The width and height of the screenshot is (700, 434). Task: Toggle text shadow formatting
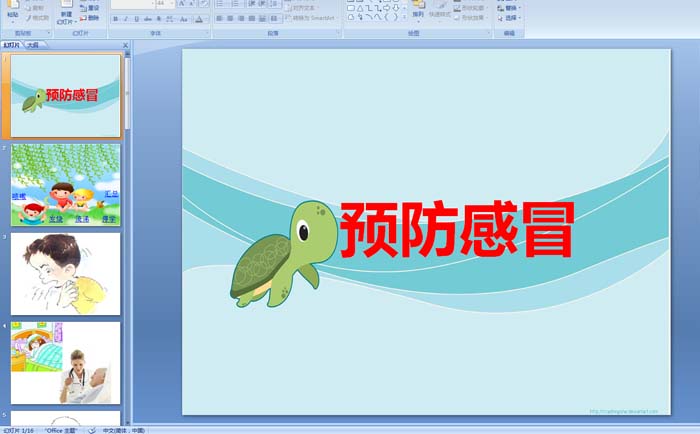coord(158,19)
